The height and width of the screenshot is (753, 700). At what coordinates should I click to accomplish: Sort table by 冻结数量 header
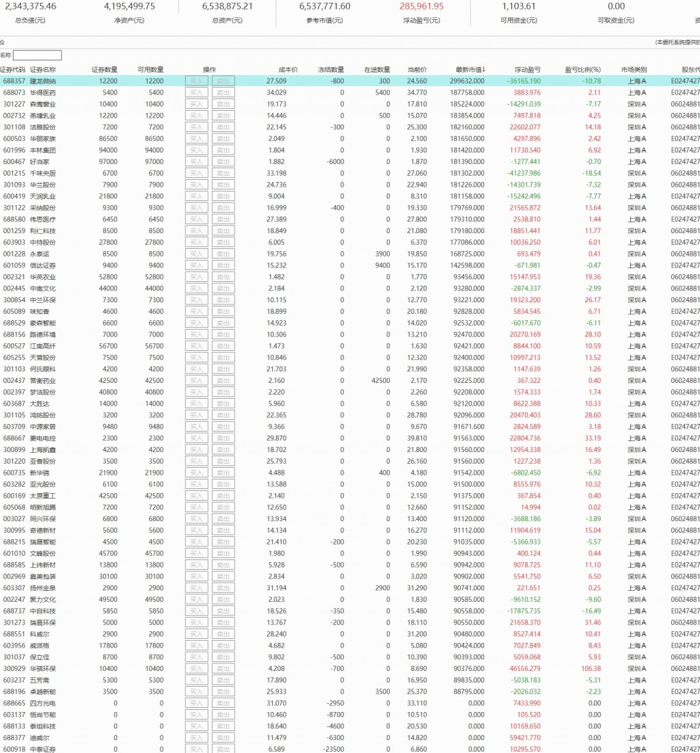331,70
